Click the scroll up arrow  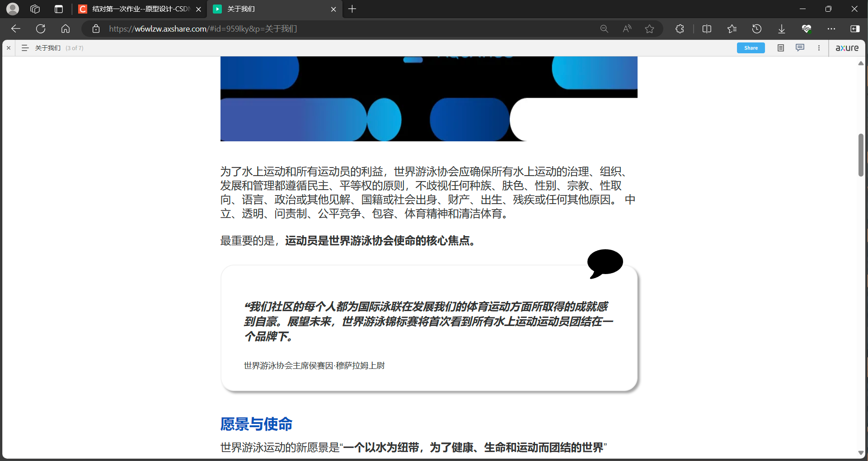click(861, 63)
